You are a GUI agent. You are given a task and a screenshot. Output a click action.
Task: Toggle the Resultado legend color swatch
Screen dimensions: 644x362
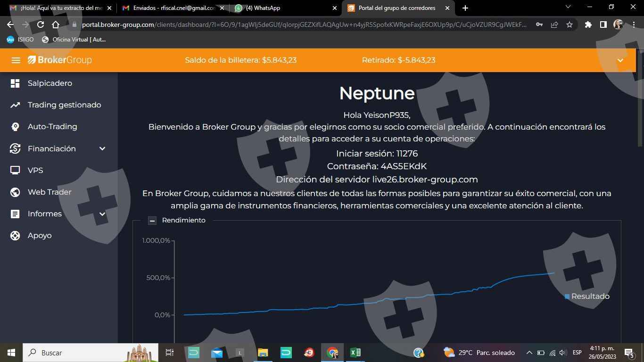click(567, 296)
